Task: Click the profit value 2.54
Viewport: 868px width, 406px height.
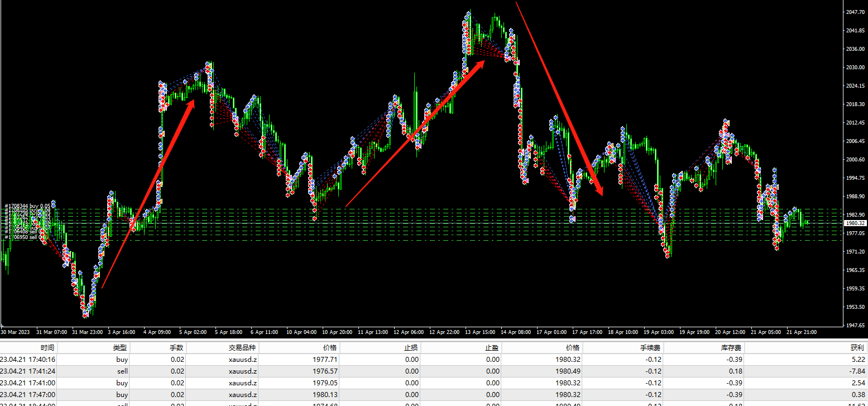Action: coord(859,383)
